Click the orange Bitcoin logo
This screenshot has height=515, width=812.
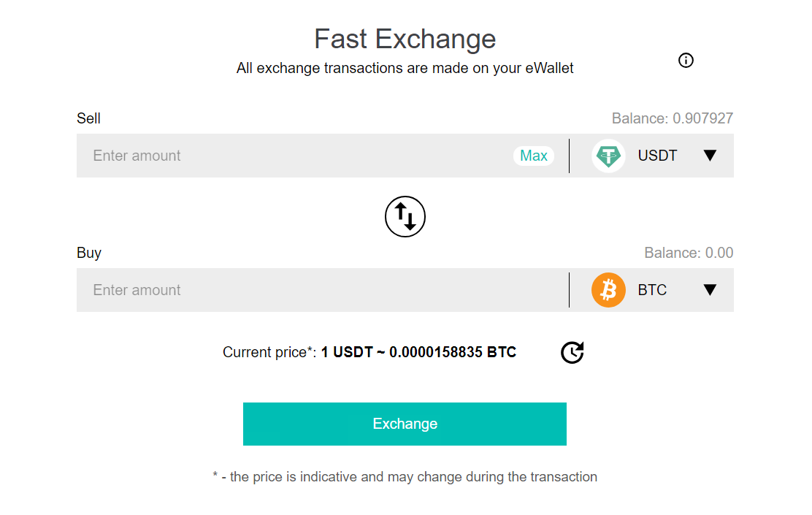pos(608,289)
